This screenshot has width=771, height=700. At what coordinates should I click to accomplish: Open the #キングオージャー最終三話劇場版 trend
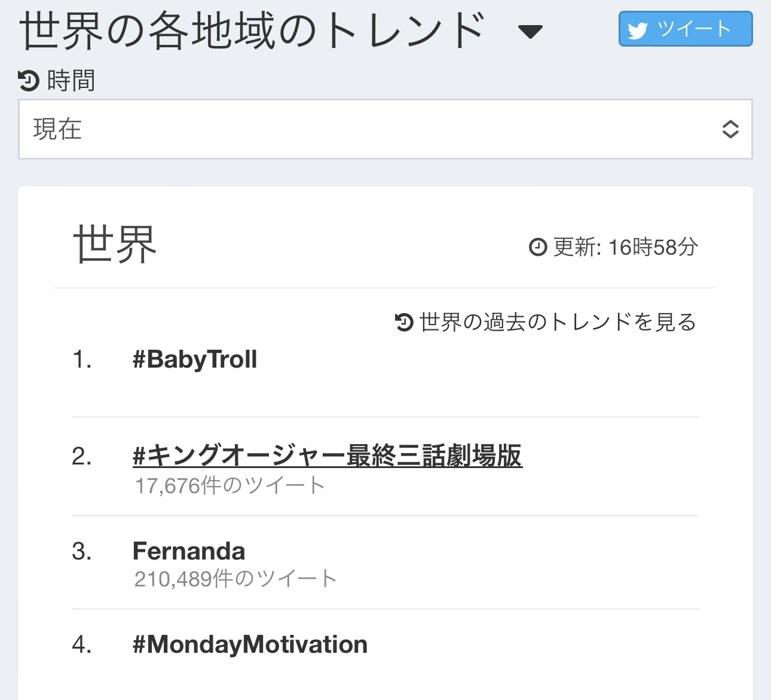[328, 456]
